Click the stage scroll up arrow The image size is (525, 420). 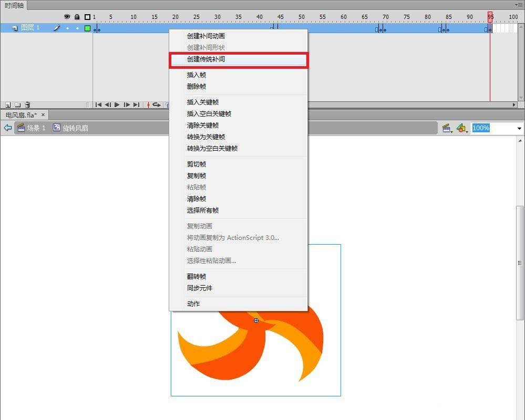(x=520, y=141)
